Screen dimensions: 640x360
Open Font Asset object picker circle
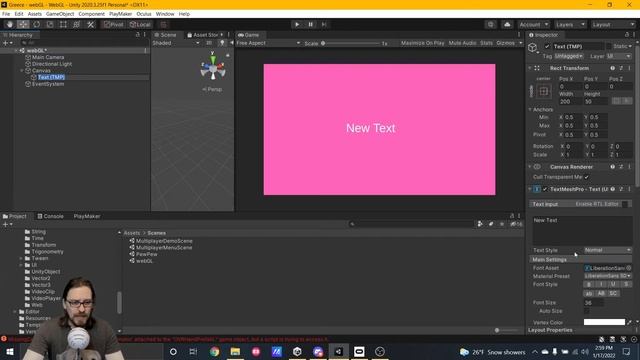(x=629, y=268)
